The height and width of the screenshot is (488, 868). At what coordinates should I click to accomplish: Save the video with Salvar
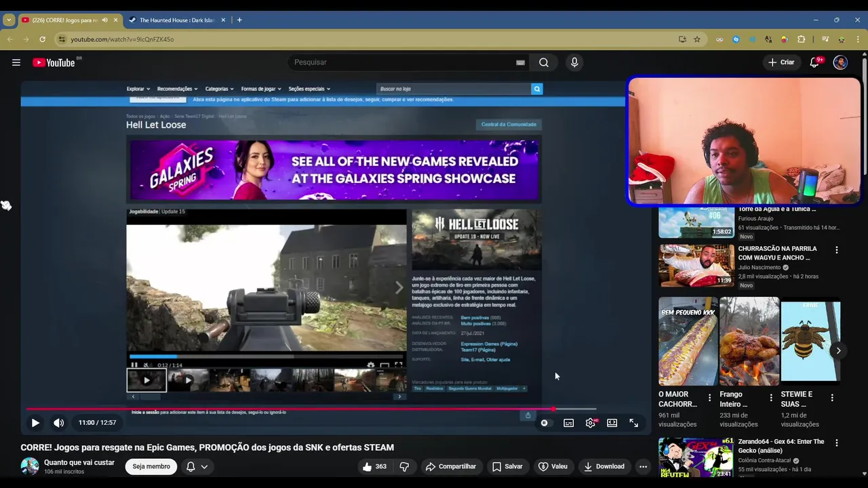coord(507,466)
